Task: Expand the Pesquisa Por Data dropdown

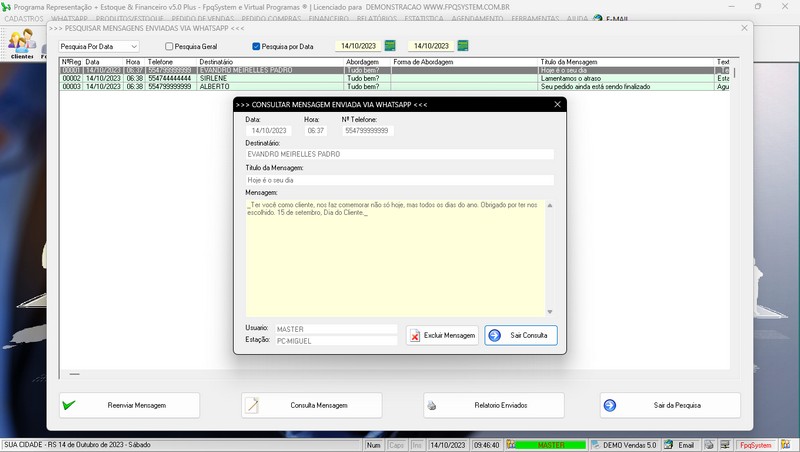Action: point(133,46)
